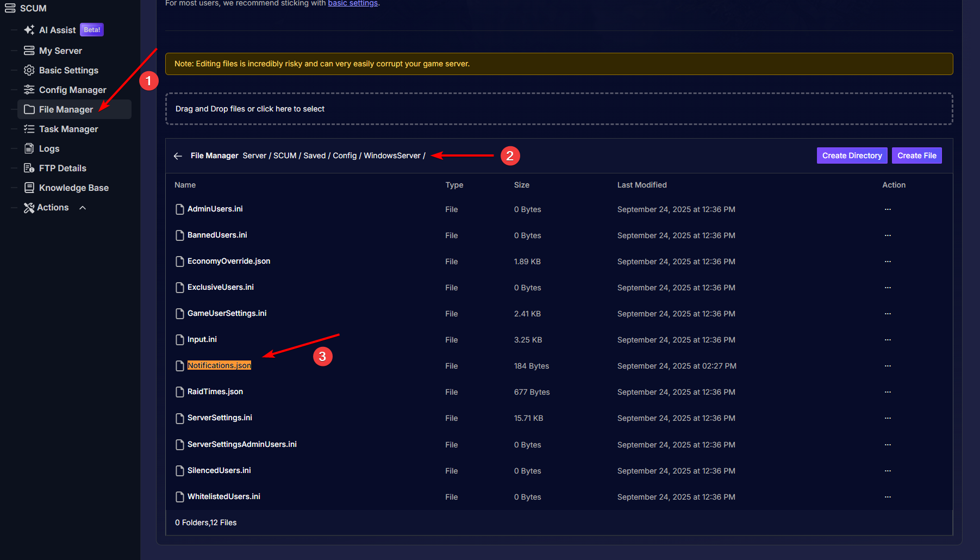Image resolution: width=980 pixels, height=560 pixels.
Task: Click the Create Directory button
Action: 852,155
